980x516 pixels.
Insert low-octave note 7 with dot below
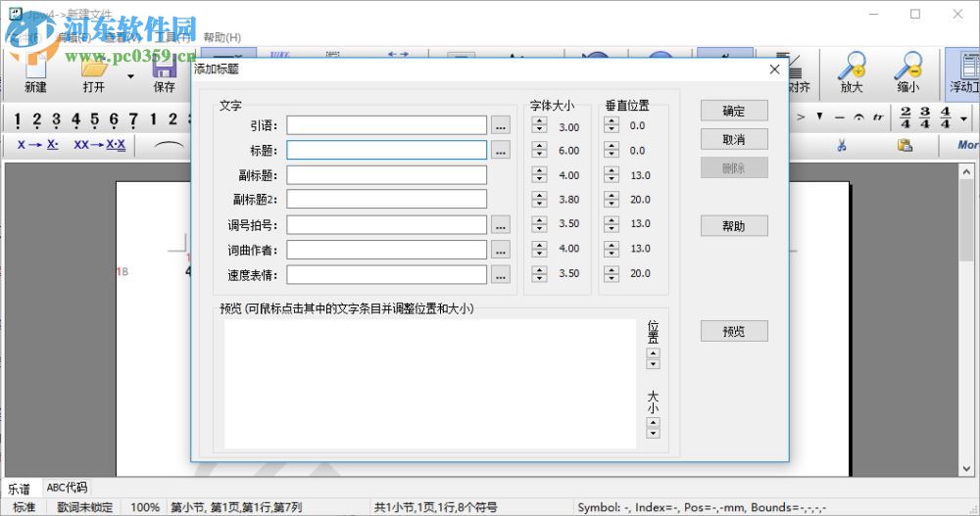click(x=133, y=119)
